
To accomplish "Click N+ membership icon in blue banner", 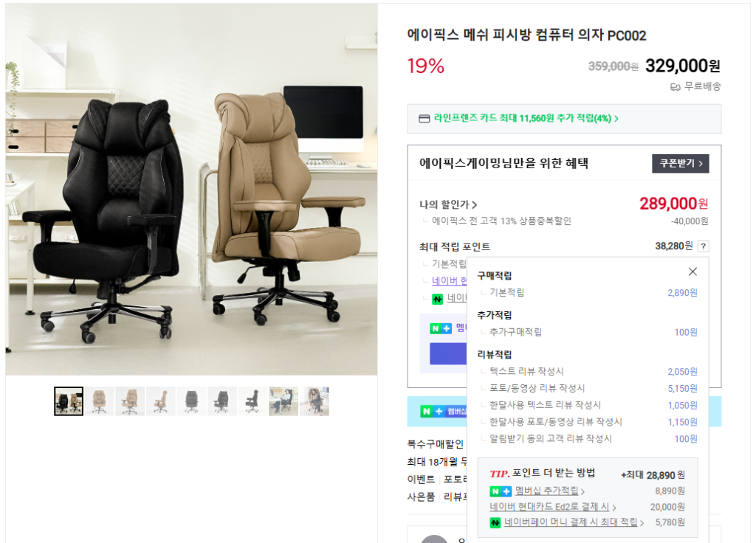I will [x=432, y=412].
